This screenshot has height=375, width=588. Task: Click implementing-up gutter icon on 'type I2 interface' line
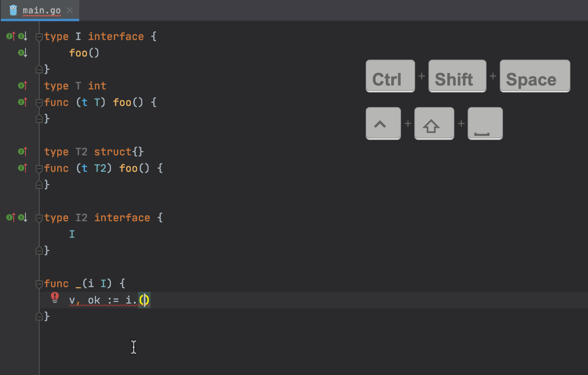11,218
